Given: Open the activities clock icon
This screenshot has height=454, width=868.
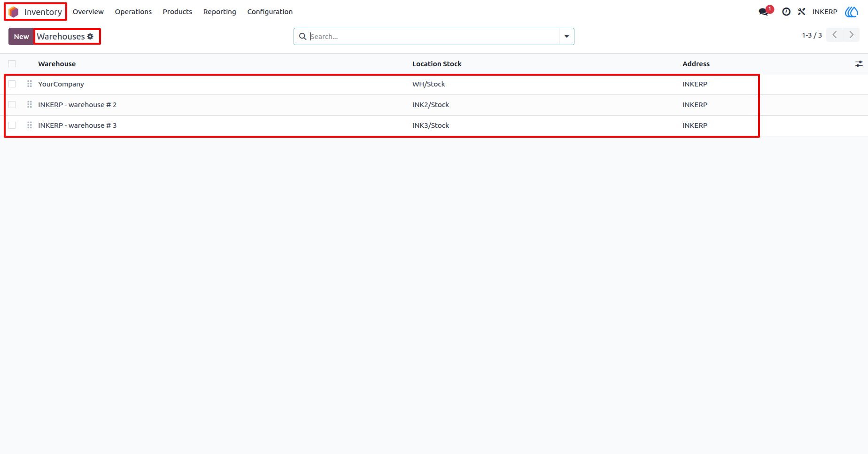Looking at the screenshot, I should pos(786,12).
